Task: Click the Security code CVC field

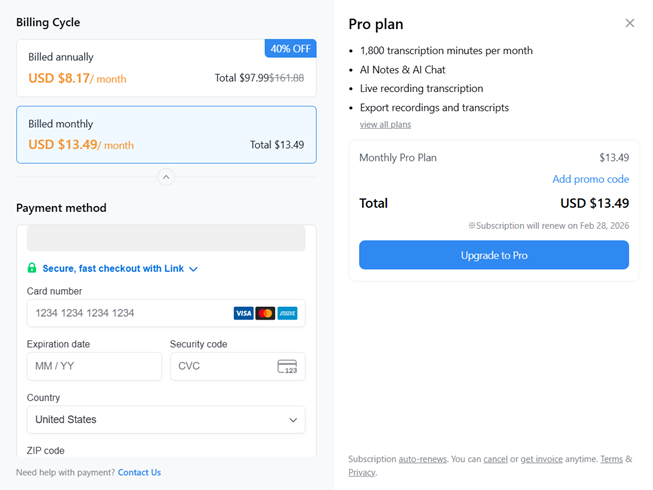Action: click(222, 366)
